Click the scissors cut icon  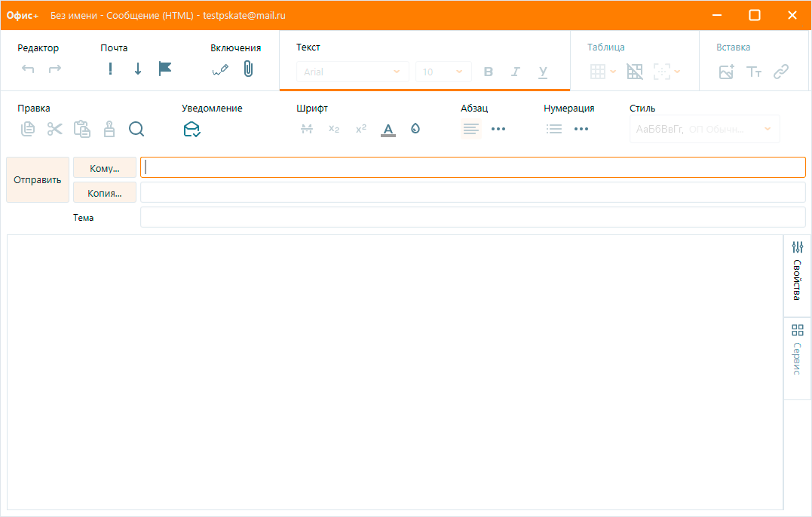point(55,129)
